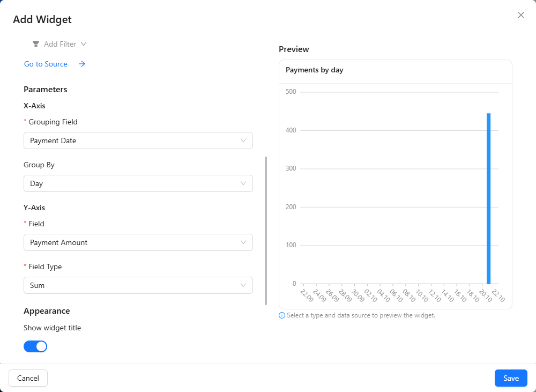Open the Go to Source link

(x=46, y=64)
